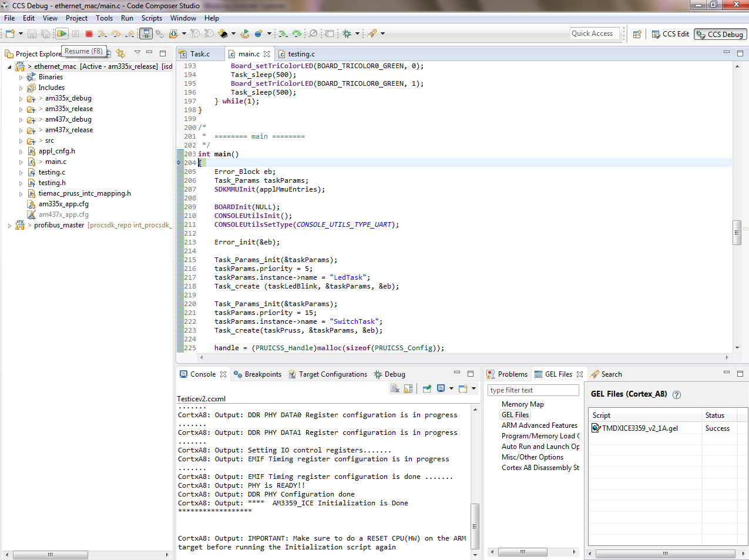Switch to the Problems tab
Viewport: 749px width, 560px height.
[x=507, y=374]
